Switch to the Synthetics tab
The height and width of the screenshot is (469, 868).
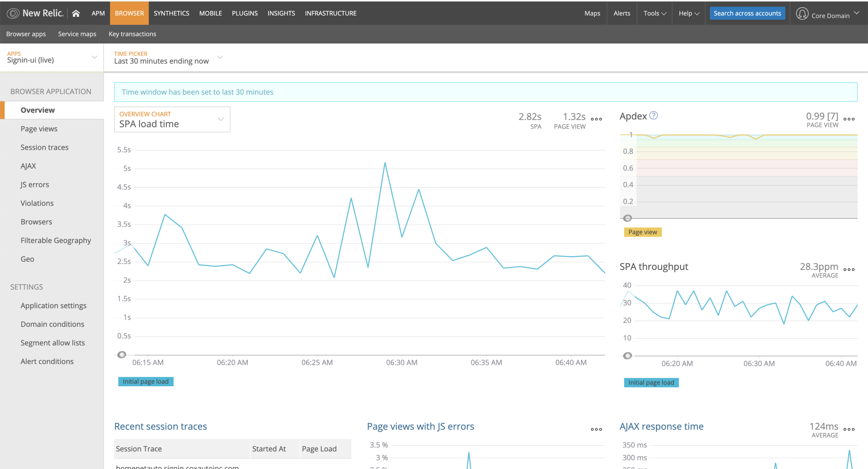coord(171,13)
